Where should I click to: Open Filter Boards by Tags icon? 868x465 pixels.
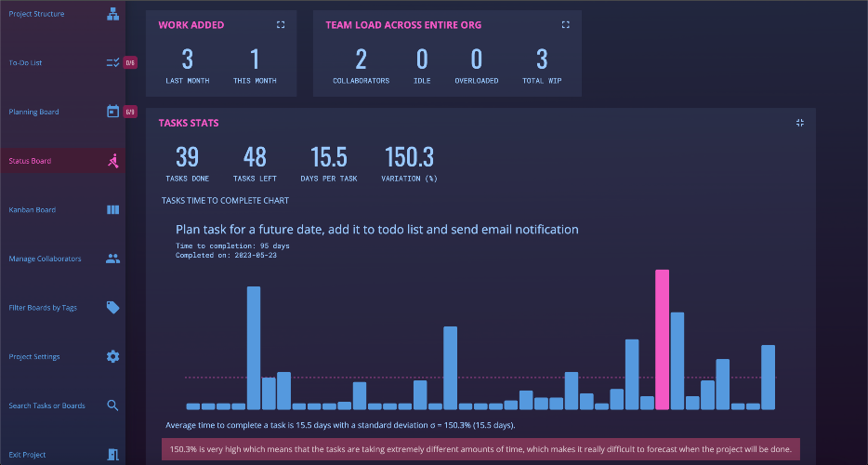pyautogui.click(x=113, y=308)
